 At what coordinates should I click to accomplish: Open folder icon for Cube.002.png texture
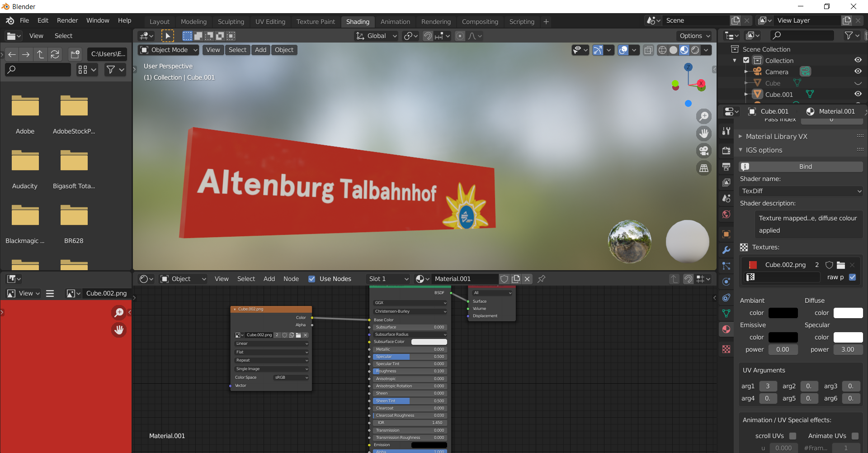point(841,265)
